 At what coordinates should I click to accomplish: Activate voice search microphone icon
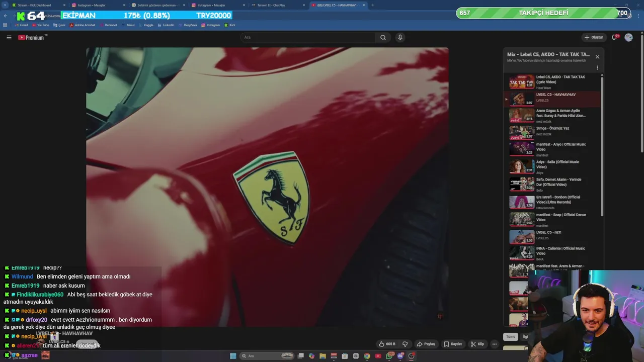tap(400, 37)
